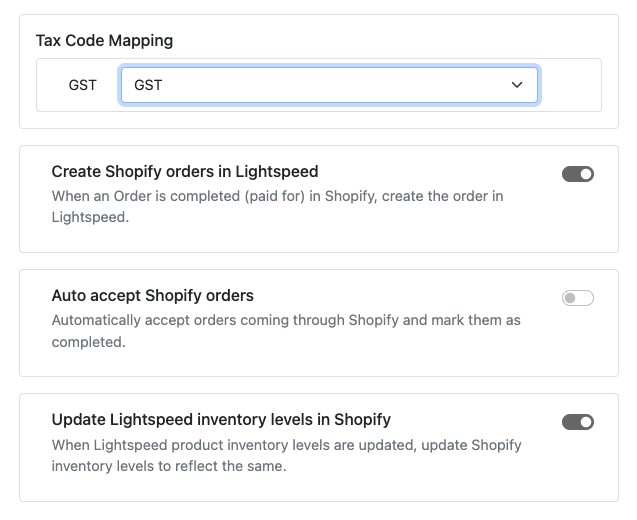Click the Tax Code Mapping heading

pos(104,41)
